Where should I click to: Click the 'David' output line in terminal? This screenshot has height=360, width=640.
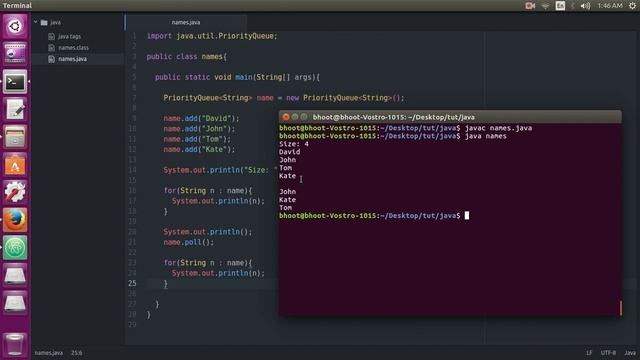click(289, 152)
